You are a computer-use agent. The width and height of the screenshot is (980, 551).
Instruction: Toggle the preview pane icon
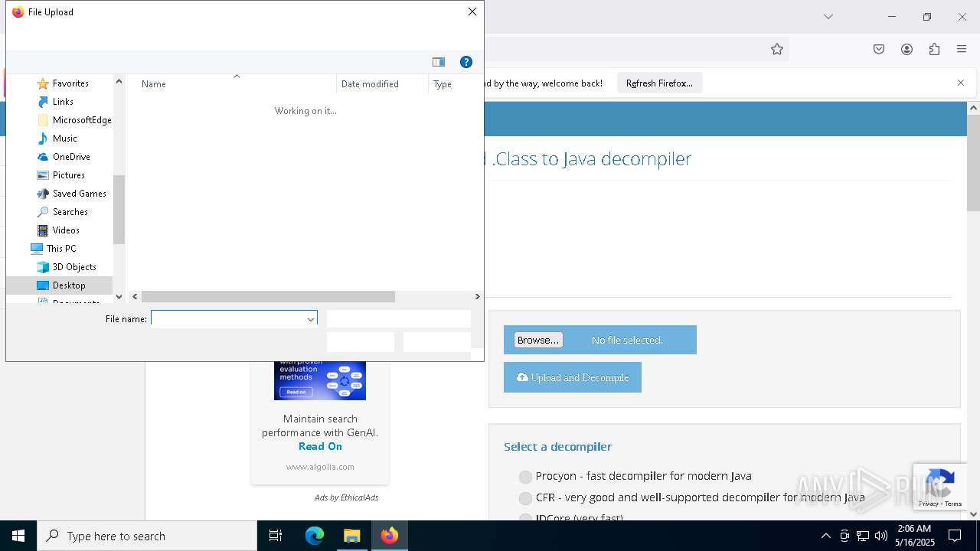pos(439,62)
